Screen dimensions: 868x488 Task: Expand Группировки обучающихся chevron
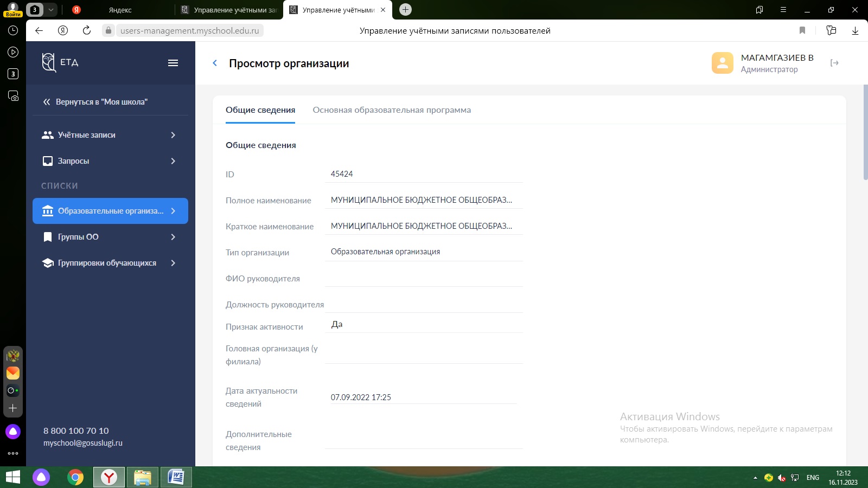(x=173, y=263)
